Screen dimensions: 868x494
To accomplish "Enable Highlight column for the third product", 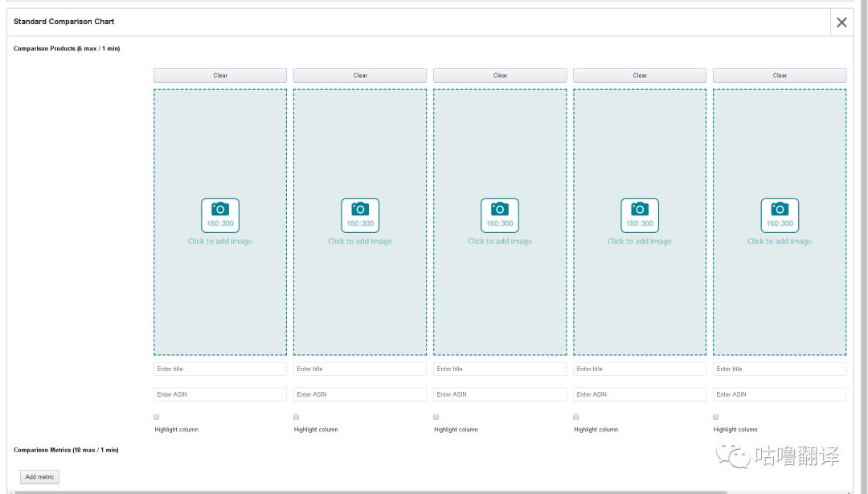I will [436, 417].
